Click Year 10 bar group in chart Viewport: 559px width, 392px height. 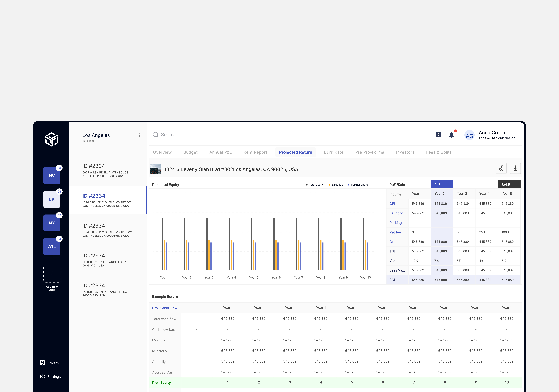tap(365, 244)
